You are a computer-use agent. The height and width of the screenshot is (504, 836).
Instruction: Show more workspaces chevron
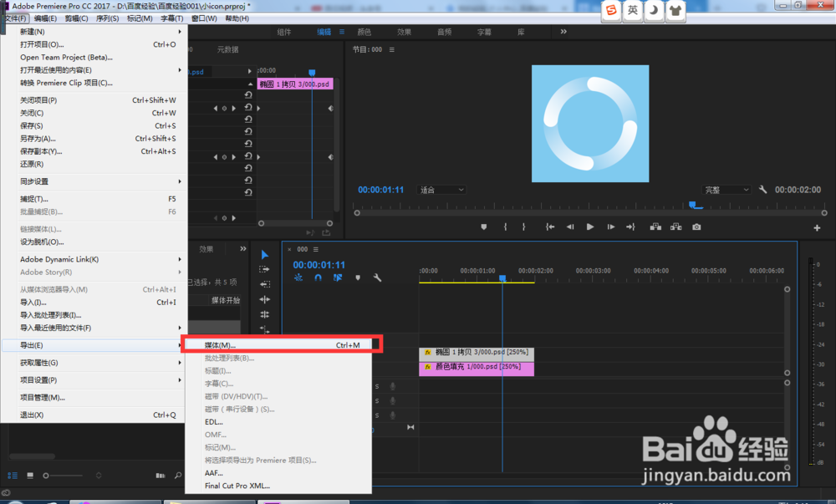coord(563,32)
